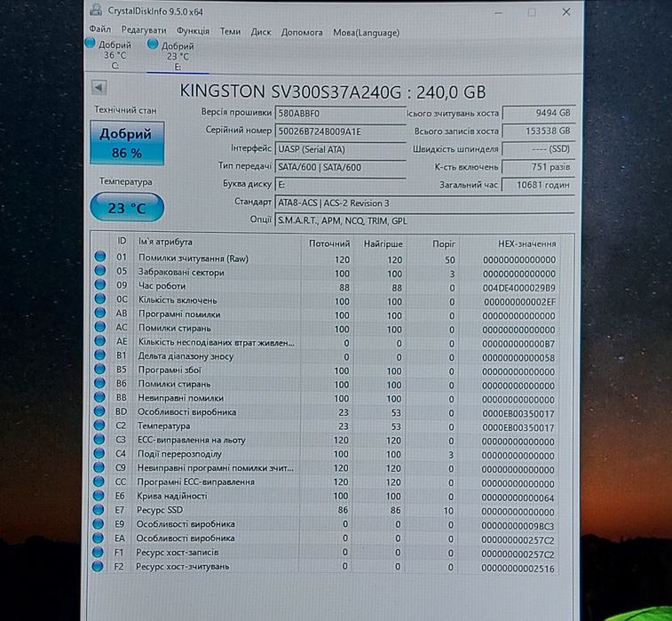The image size is (672, 621).
Task: Click the status icon for attribute EA
Action: pyautogui.click(x=99, y=537)
